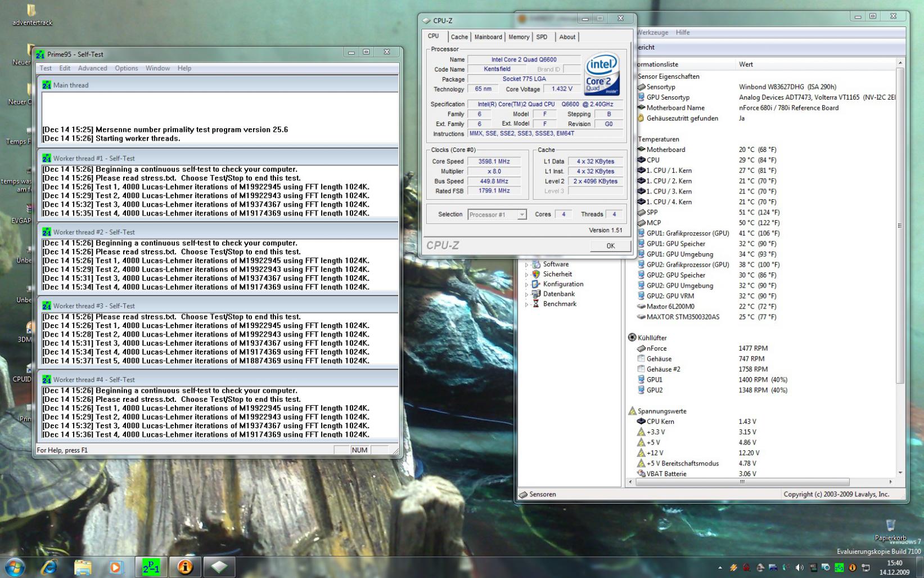The height and width of the screenshot is (578, 924).
Task: Open the Hilfe menu in Everest
Action: 683,33
